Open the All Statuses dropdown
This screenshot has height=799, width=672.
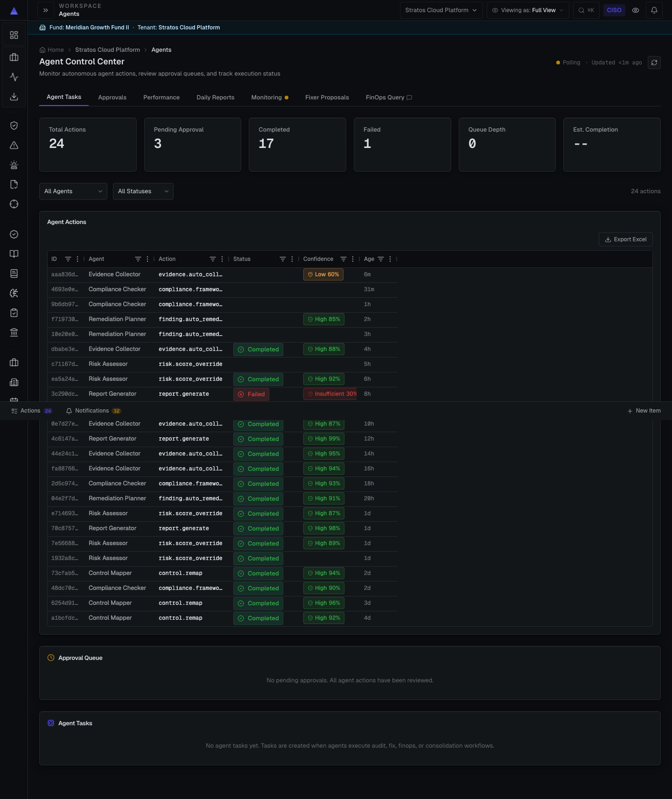tap(143, 191)
